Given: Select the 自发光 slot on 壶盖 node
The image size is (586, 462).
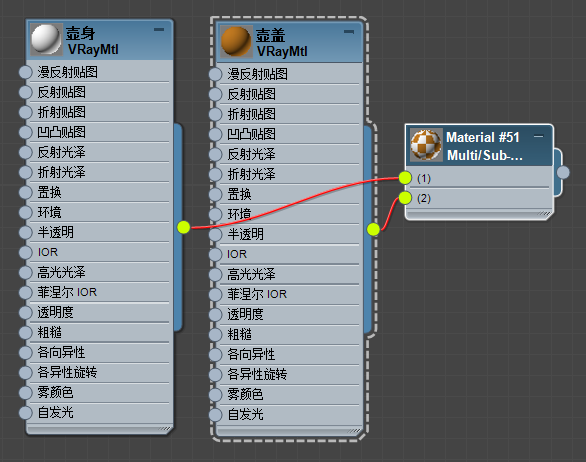Looking at the screenshot, I should click(x=287, y=415).
